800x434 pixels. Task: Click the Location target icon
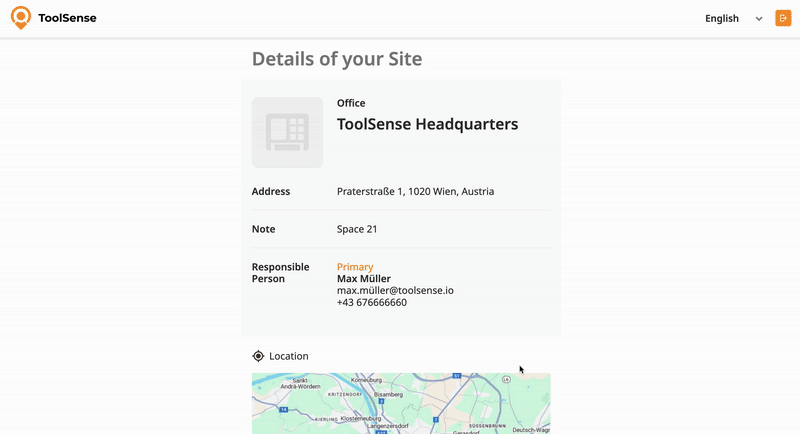point(258,356)
